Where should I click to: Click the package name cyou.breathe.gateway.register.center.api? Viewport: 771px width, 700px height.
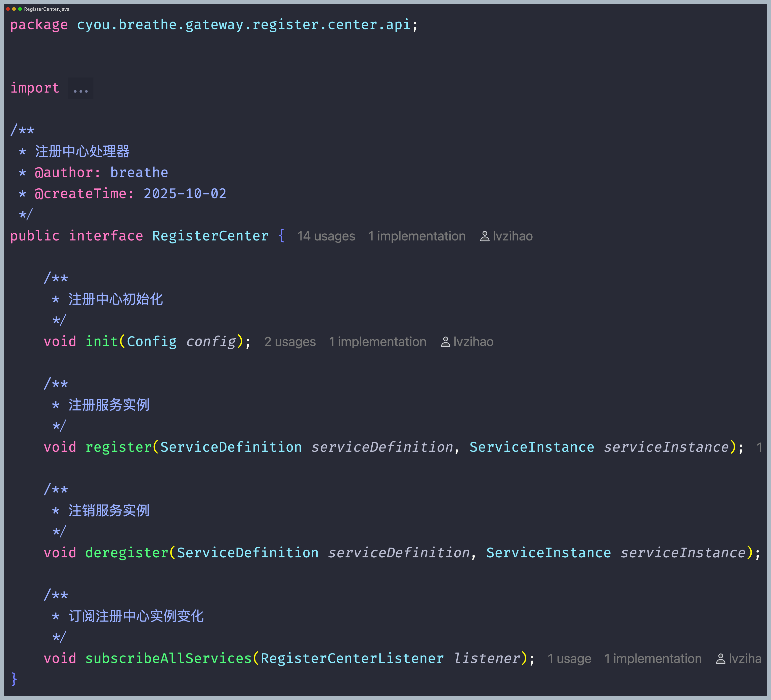[244, 25]
